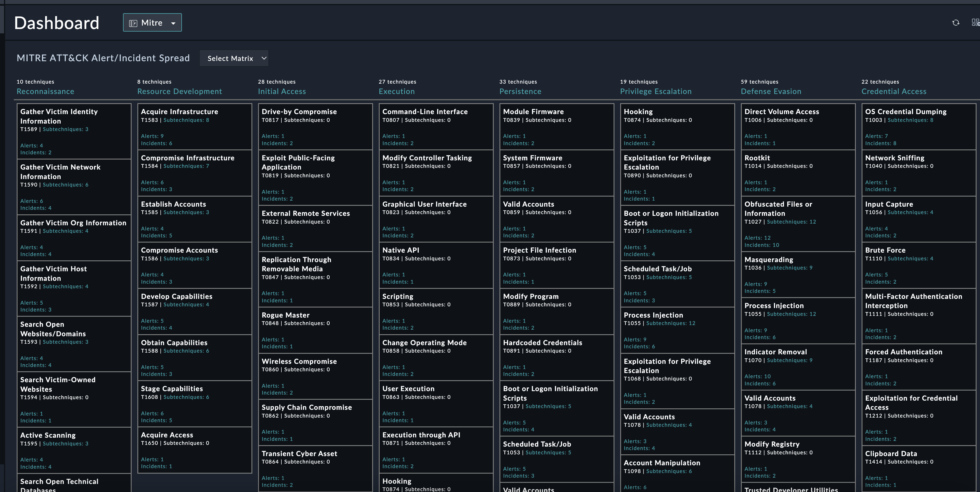Open the OS Credential Dumping card
980x492 pixels.
point(918,127)
